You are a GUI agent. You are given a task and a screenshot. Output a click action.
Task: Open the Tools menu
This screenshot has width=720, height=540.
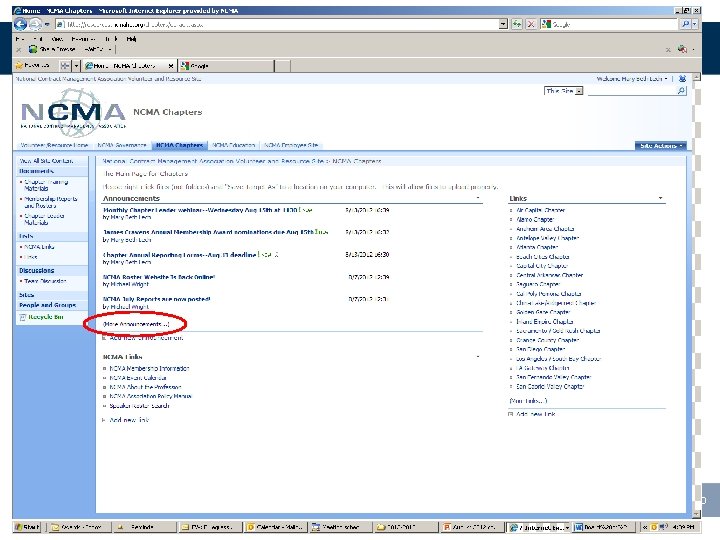111,39
